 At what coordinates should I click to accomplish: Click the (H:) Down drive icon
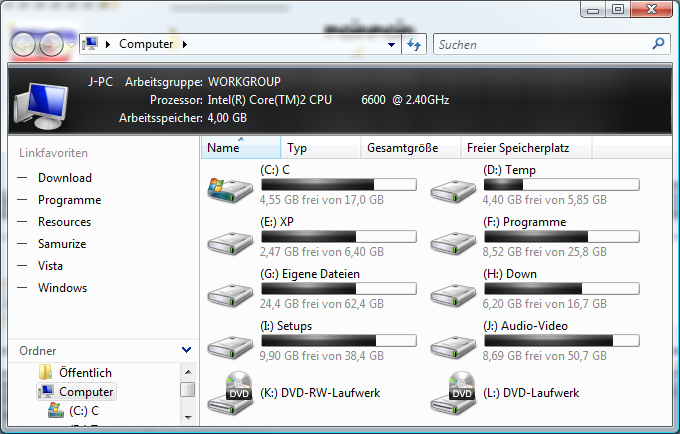click(x=453, y=295)
